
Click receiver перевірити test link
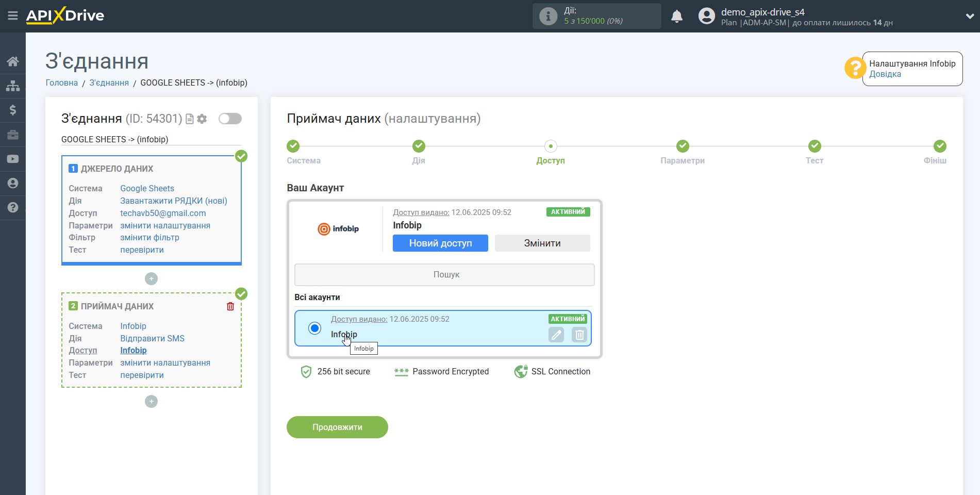coord(142,375)
